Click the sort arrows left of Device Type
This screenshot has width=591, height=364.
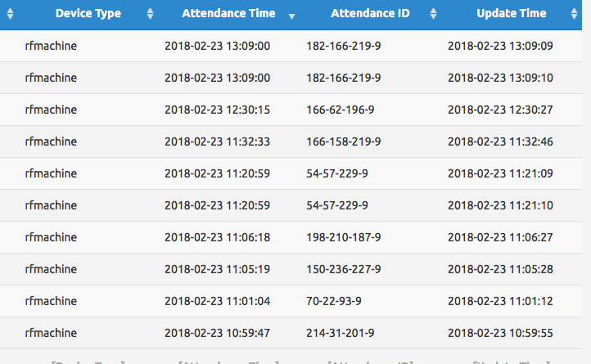point(10,14)
